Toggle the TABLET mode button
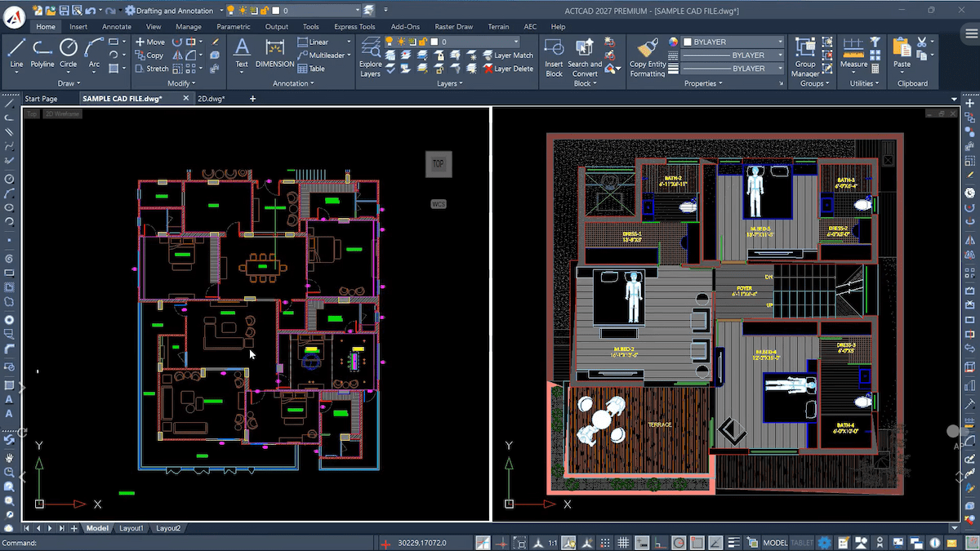Image resolution: width=980 pixels, height=551 pixels. point(802,543)
